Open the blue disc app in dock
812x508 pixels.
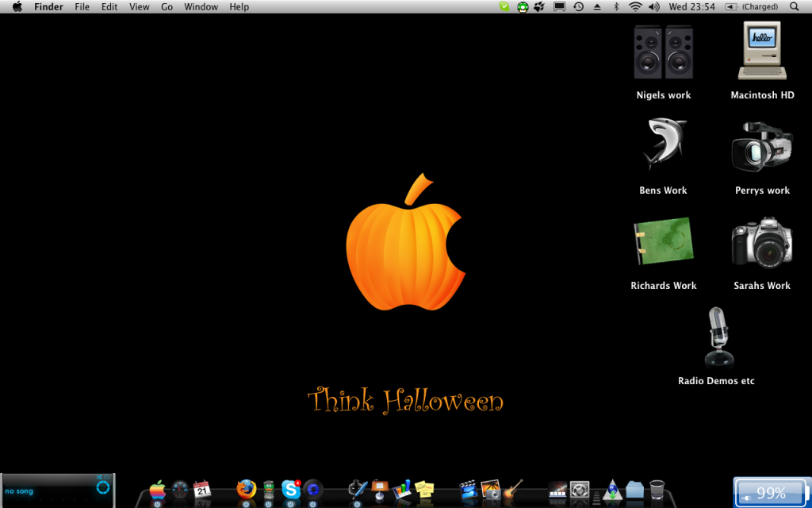pos(312,489)
